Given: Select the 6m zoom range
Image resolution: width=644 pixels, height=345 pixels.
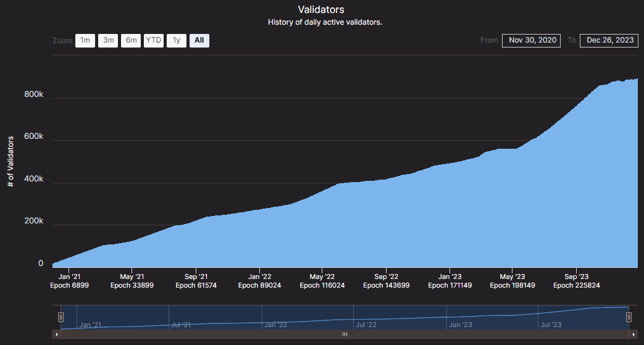Looking at the screenshot, I should [x=131, y=41].
